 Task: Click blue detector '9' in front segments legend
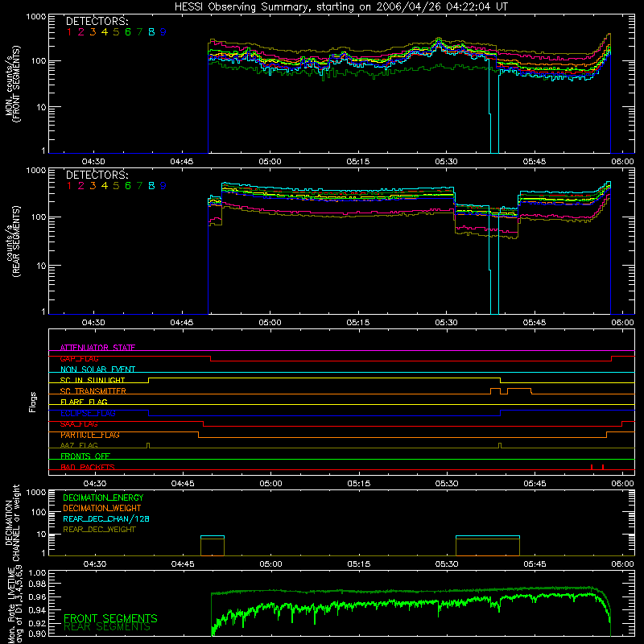pyautogui.click(x=163, y=32)
